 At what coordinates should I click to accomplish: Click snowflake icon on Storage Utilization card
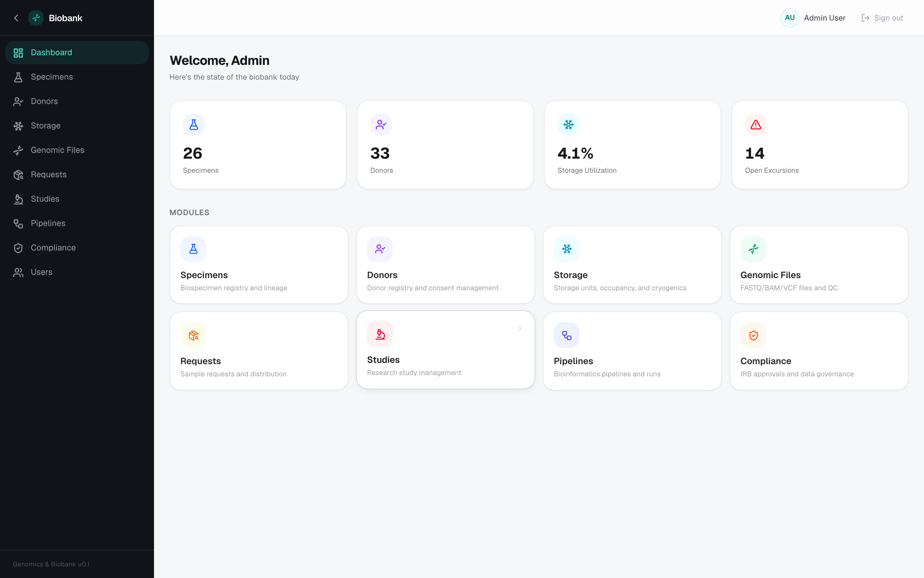[x=569, y=125]
